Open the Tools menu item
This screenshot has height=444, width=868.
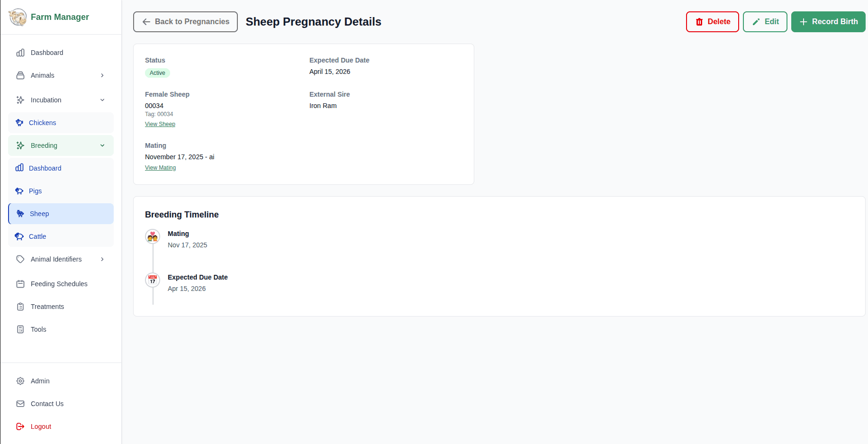[38, 329]
